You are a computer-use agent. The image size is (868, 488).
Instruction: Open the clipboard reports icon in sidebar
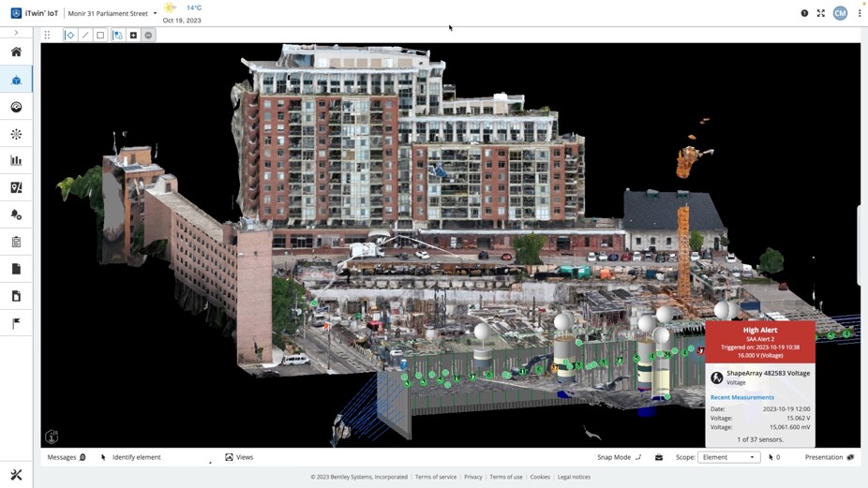(x=16, y=242)
